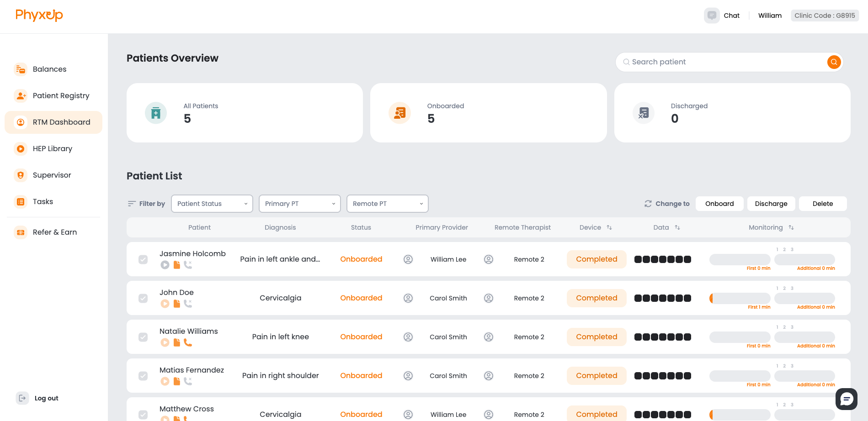Tick Matthew Cross's selection checkbox
Viewport: 868px width, 421px height.
point(143,415)
